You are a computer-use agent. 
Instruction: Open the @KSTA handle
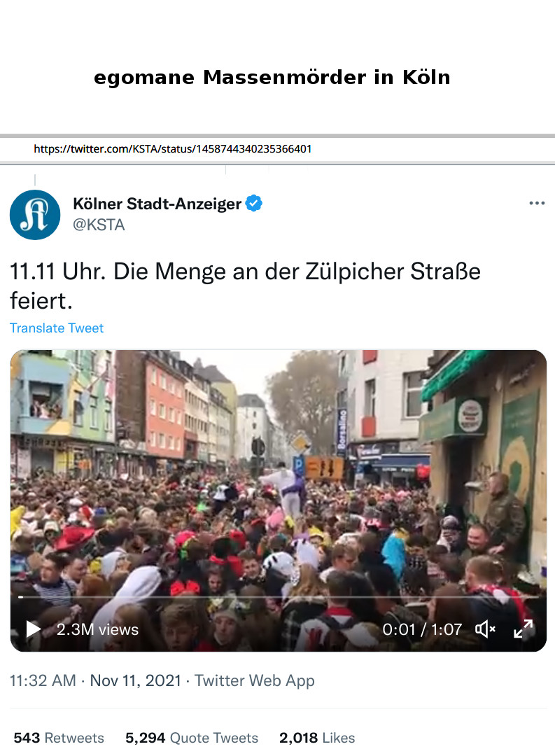(x=99, y=225)
